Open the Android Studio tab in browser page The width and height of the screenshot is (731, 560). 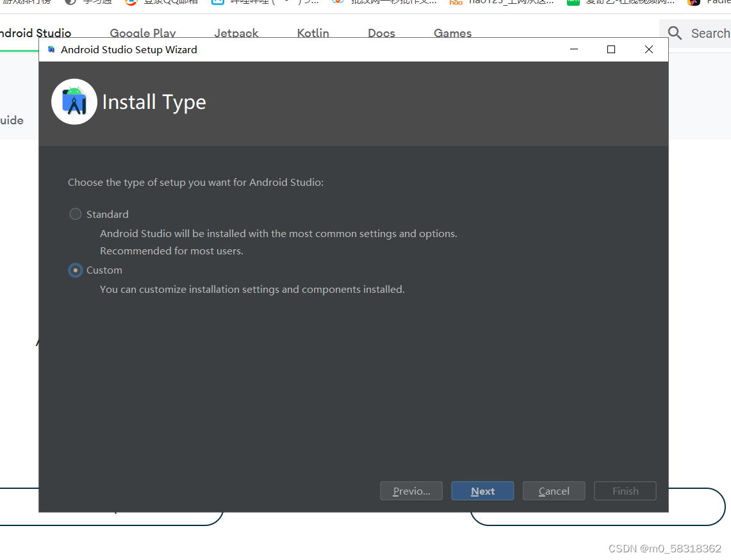point(35,33)
